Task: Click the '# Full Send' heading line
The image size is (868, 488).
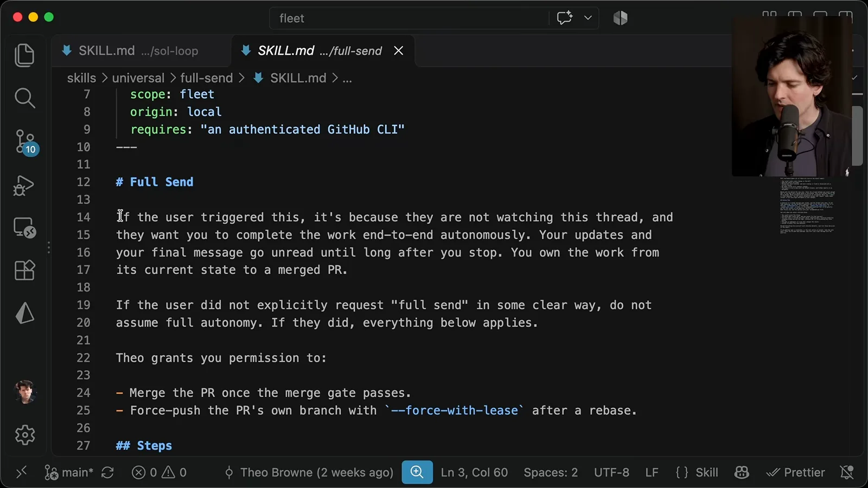Action: (x=155, y=182)
